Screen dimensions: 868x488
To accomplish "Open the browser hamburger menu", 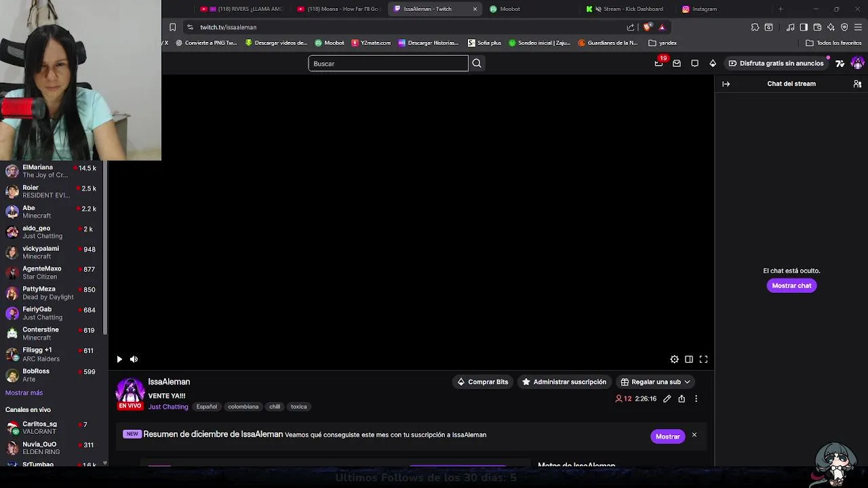I will (859, 27).
